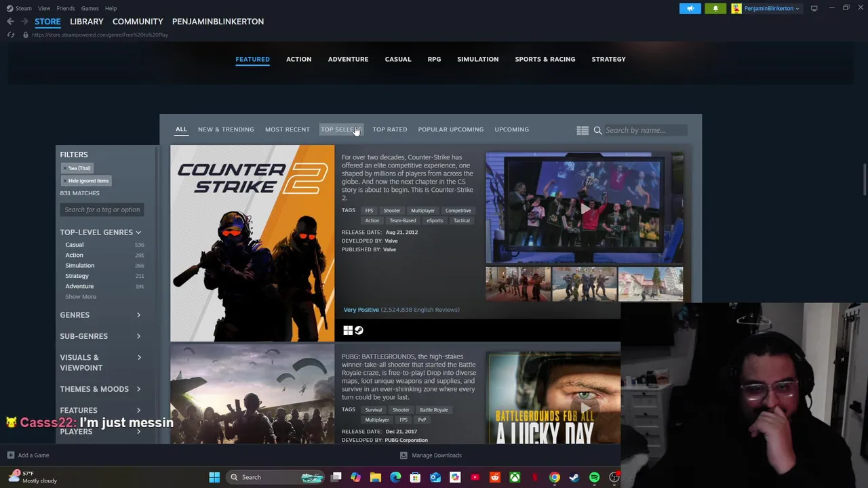Expand THEMES & MOODS filter section
Screen dimensions: 868x488
[100, 389]
